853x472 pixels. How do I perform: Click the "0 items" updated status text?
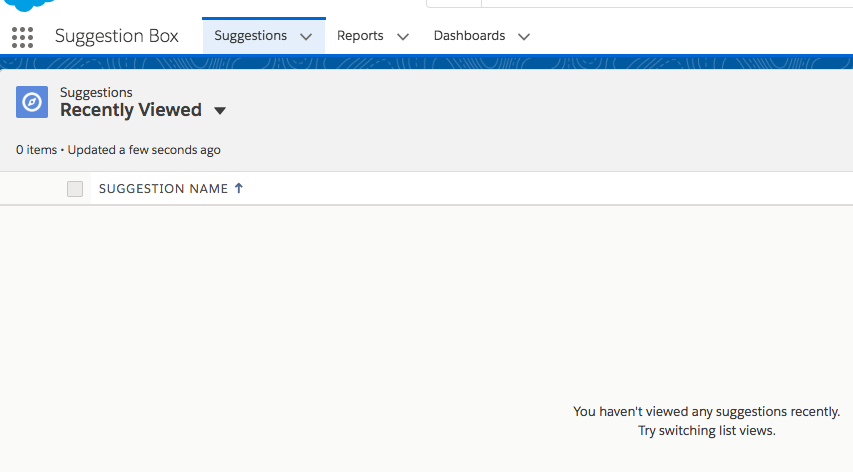(118, 150)
